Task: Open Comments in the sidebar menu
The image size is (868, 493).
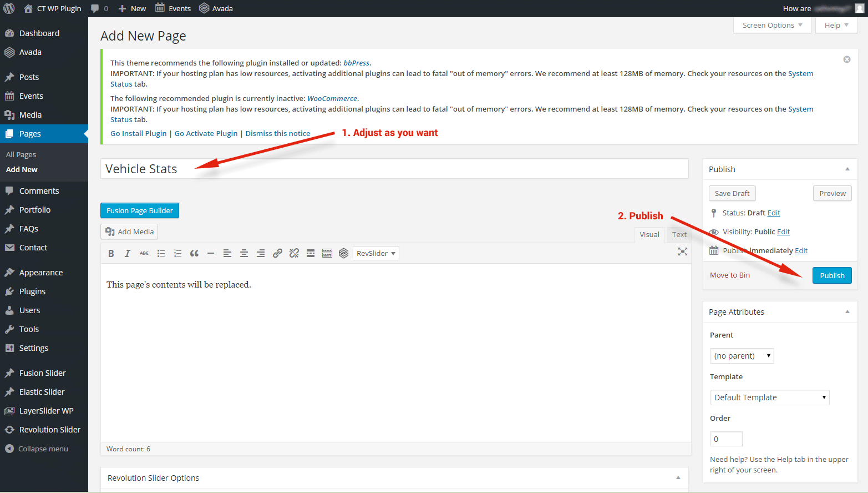Action: [x=39, y=191]
